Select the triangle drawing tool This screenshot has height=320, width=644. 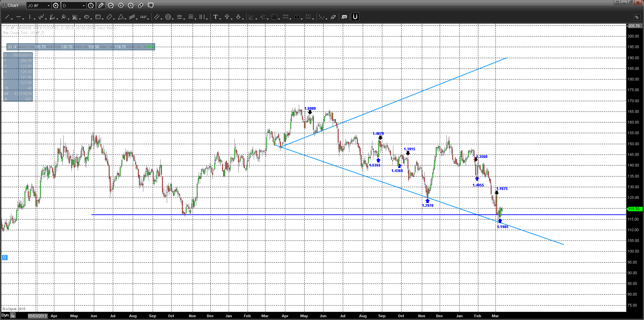121,17
